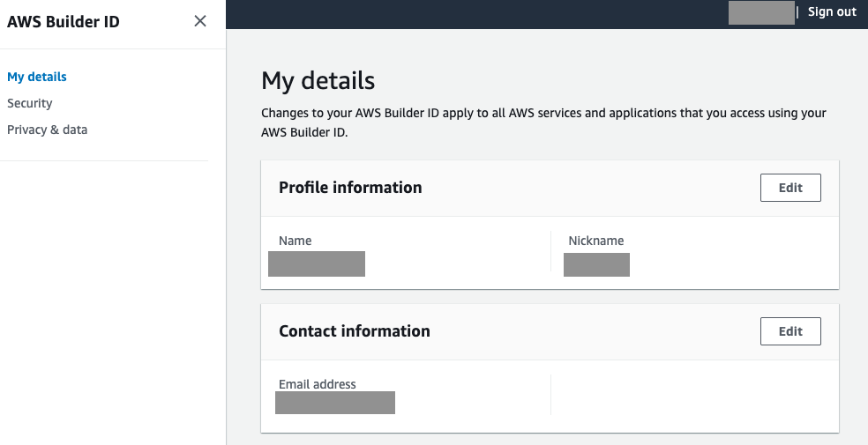The image size is (868, 445).
Task: Open the Privacy & data page
Action: tap(47, 130)
